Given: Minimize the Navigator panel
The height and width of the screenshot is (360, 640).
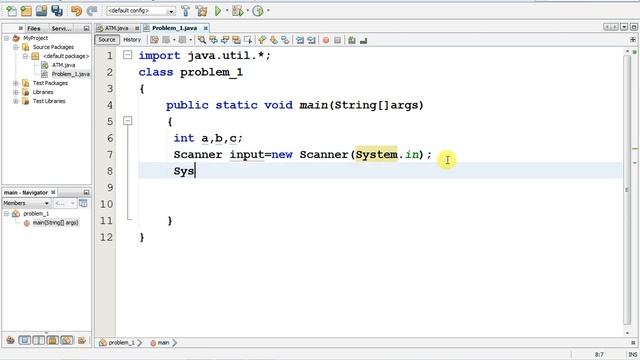Looking at the screenshot, I should [86, 192].
